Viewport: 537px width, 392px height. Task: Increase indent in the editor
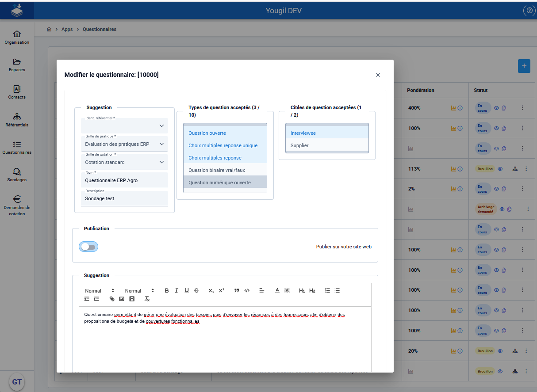coord(96,299)
